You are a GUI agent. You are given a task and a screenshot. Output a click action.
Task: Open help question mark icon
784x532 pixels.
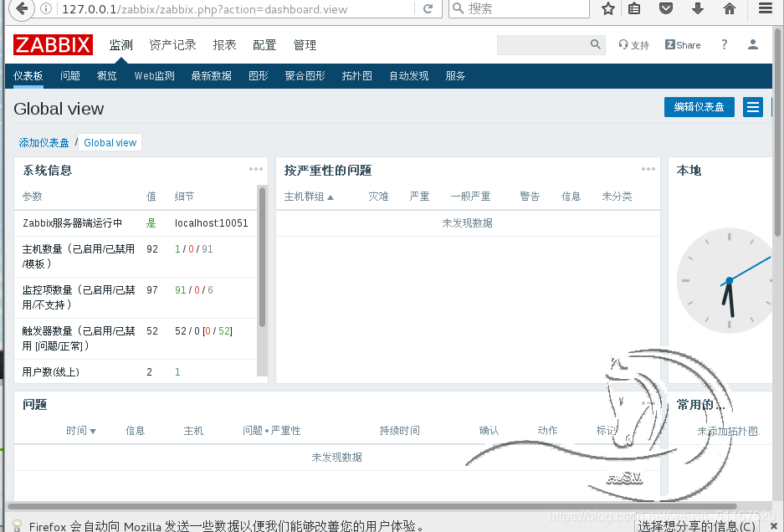click(x=724, y=44)
